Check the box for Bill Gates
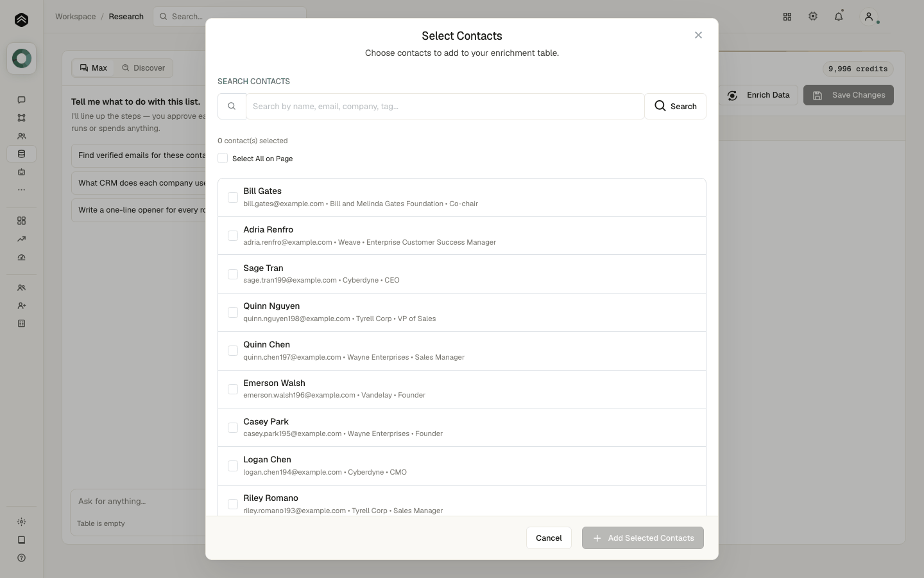The width and height of the screenshot is (924, 578). pyautogui.click(x=233, y=197)
